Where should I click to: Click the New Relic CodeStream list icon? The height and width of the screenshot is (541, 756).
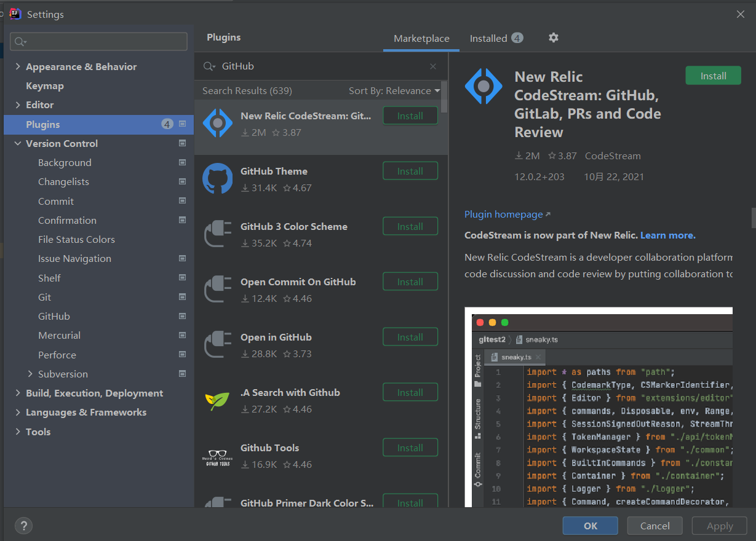pyautogui.click(x=218, y=123)
